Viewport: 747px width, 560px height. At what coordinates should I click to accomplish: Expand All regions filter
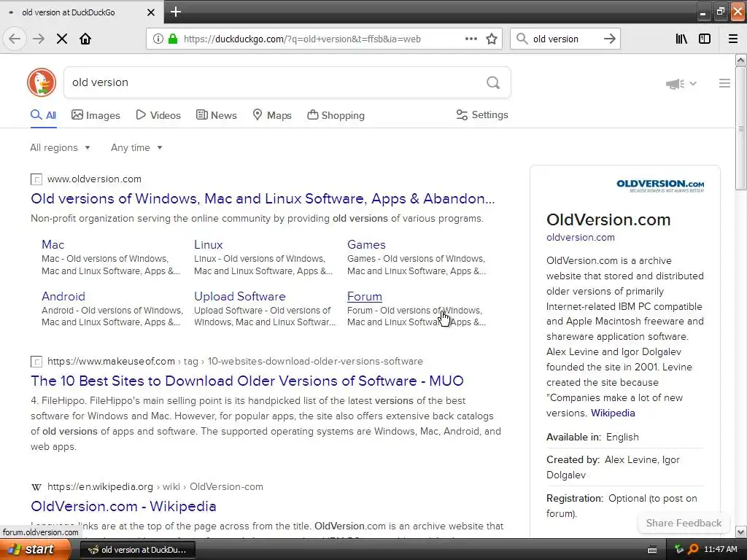coord(60,147)
